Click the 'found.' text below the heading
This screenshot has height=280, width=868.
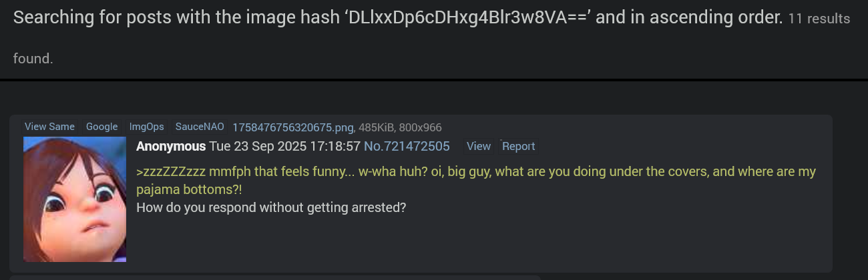coord(33,59)
